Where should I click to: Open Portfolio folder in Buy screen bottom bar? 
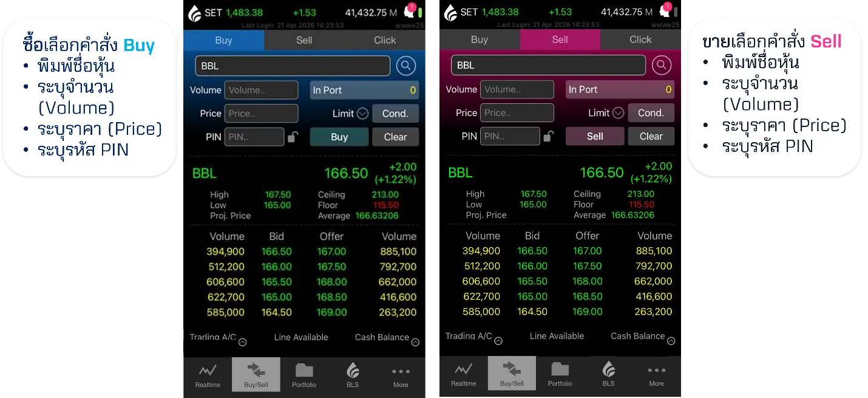[x=304, y=375]
